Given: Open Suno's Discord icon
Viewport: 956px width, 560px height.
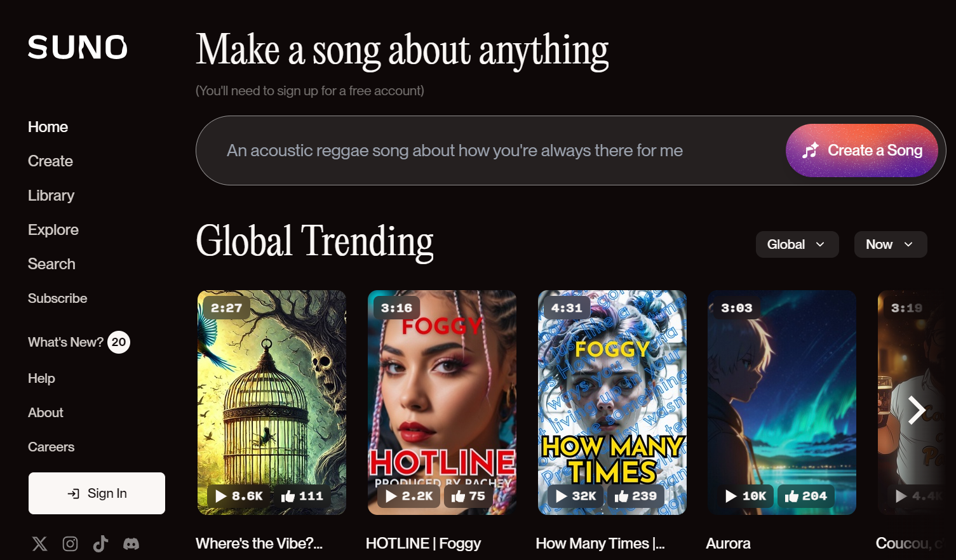Looking at the screenshot, I should click(x=131, y=543).
